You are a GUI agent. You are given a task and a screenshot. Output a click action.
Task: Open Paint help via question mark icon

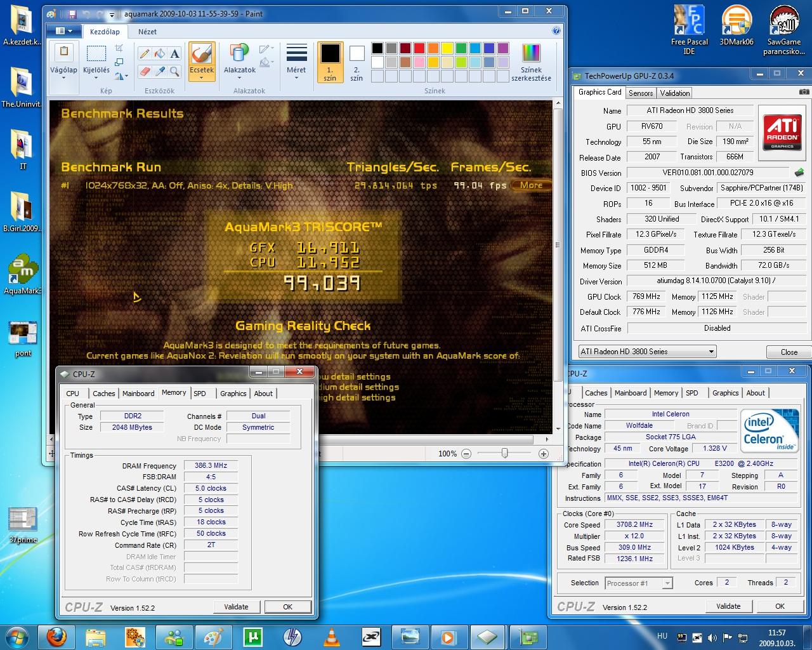pos(556,30)
